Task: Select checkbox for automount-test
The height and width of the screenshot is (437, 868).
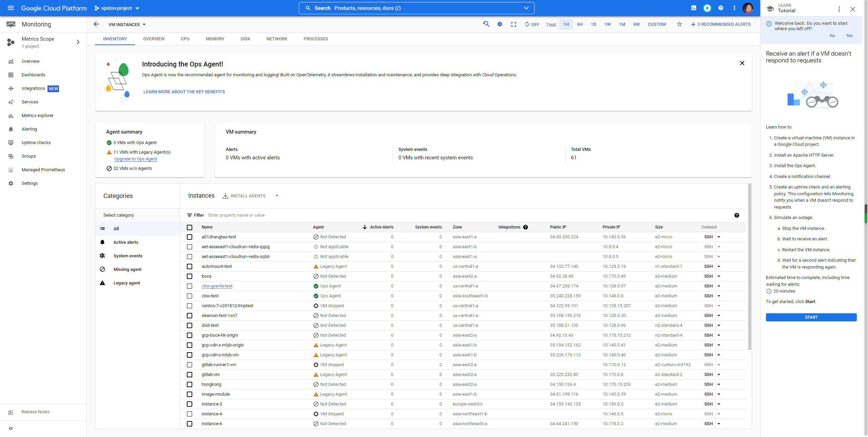Action: (x=190, y=266)
